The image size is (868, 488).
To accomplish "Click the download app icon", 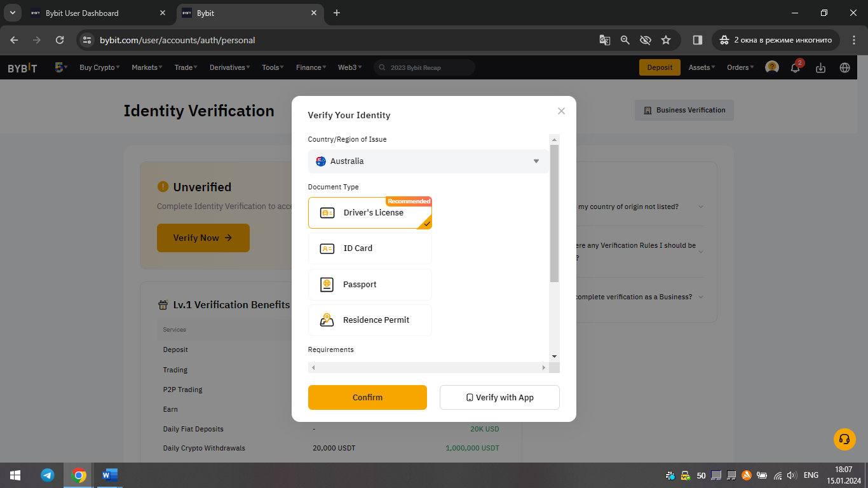I will pyautogui.click(x=820, y=67).
